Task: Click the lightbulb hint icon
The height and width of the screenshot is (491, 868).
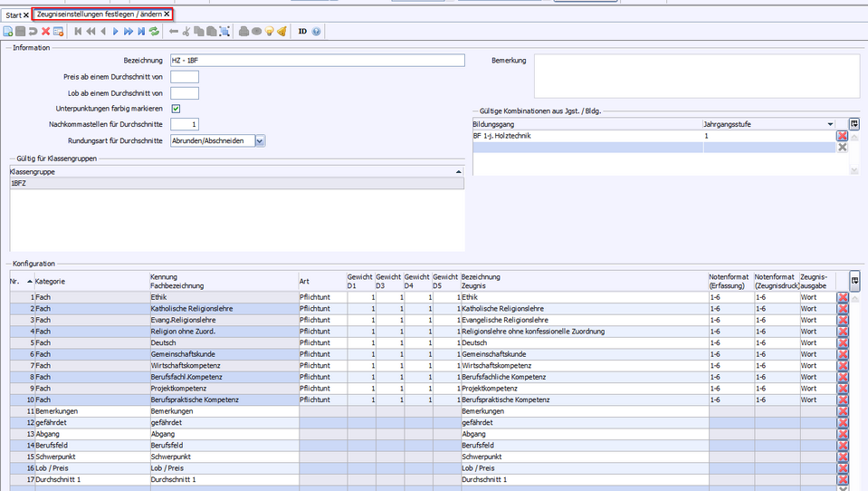Action: point(269,31)
